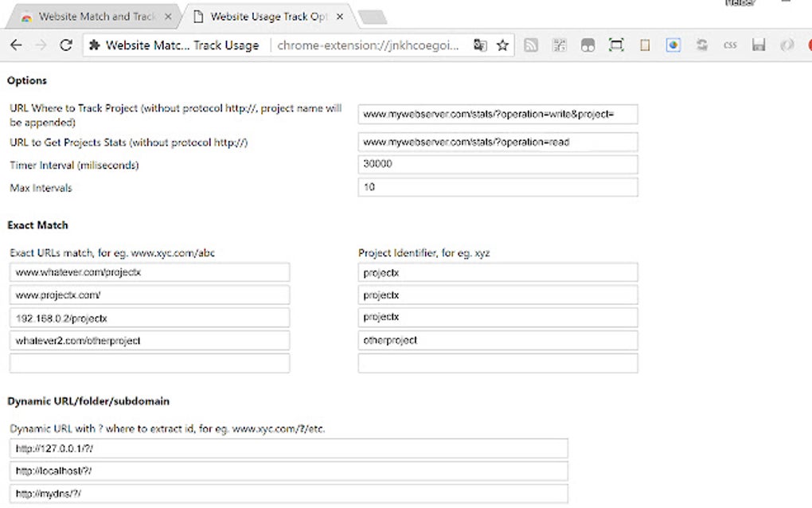Click the Timer Interval field showing 30000
812x508 pixels.
(498, 164)
